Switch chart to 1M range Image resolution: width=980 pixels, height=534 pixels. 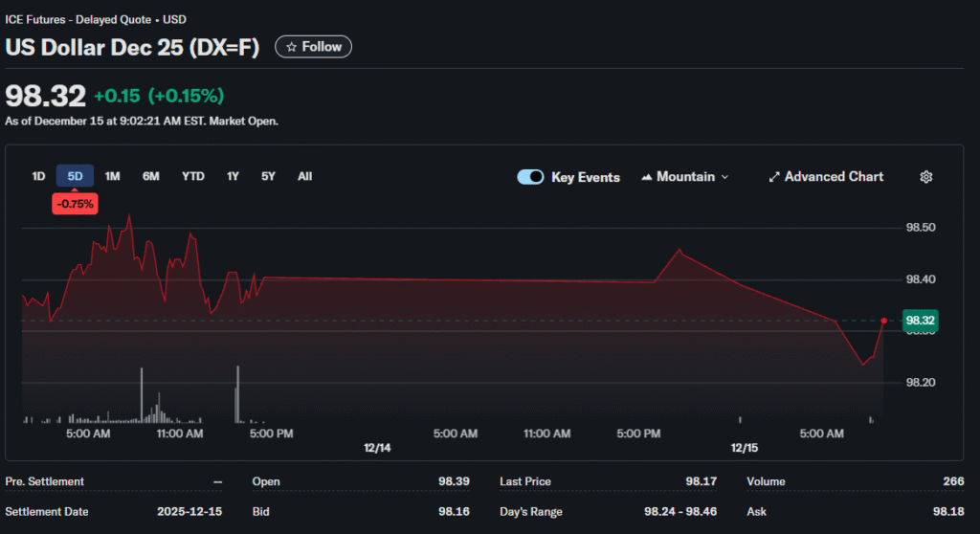112,176
